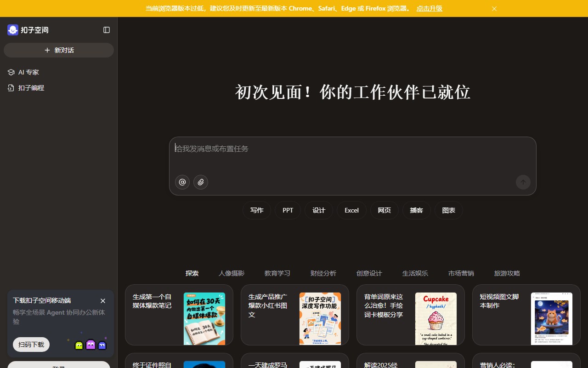Click the send arrow button

tap(523, 182)
